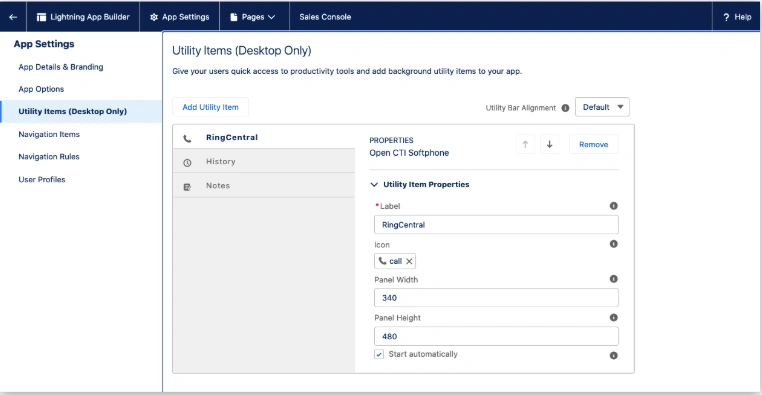
Task: Show Panel Width info tooltip
Action: click(x=614, y=279)
